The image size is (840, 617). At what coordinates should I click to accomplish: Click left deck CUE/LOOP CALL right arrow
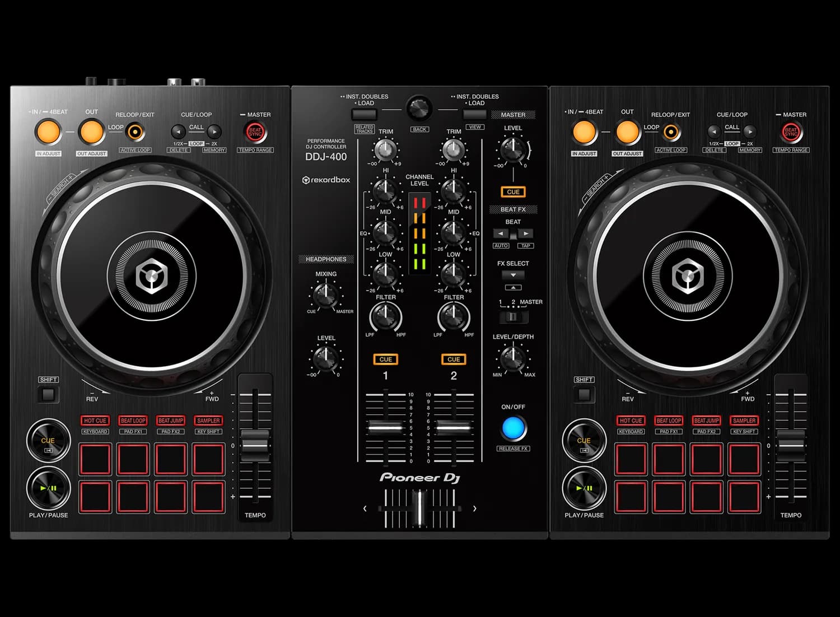coord(214,132)
